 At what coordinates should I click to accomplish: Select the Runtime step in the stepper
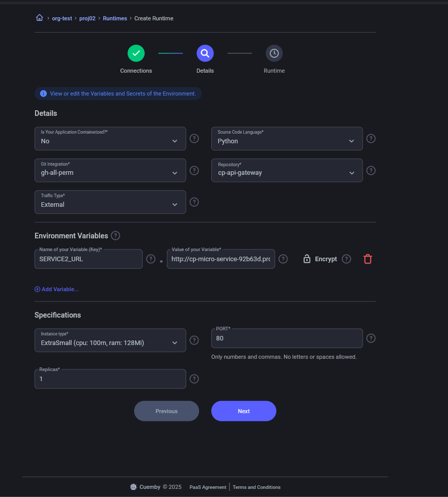click(x=274, y=53)
